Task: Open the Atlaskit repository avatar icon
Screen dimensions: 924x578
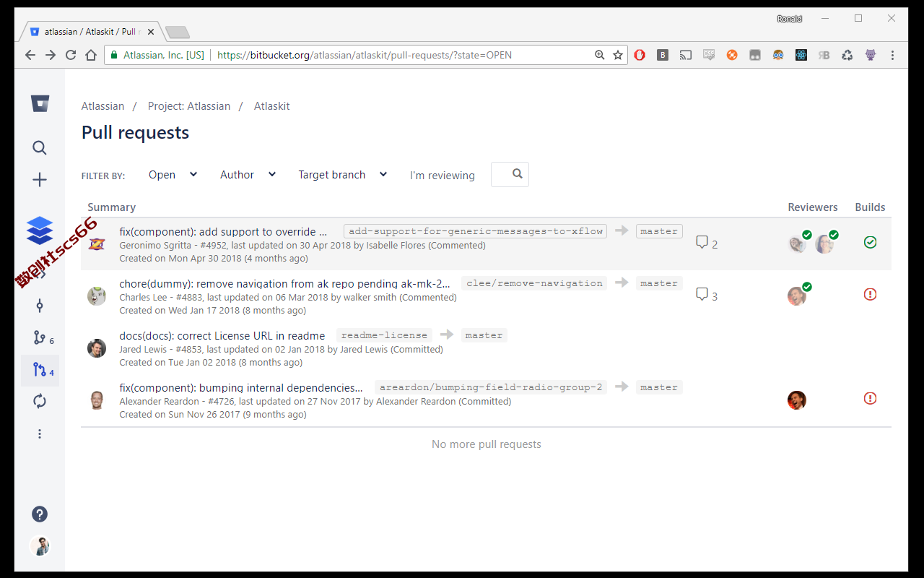Action: (x=40, y=230)
